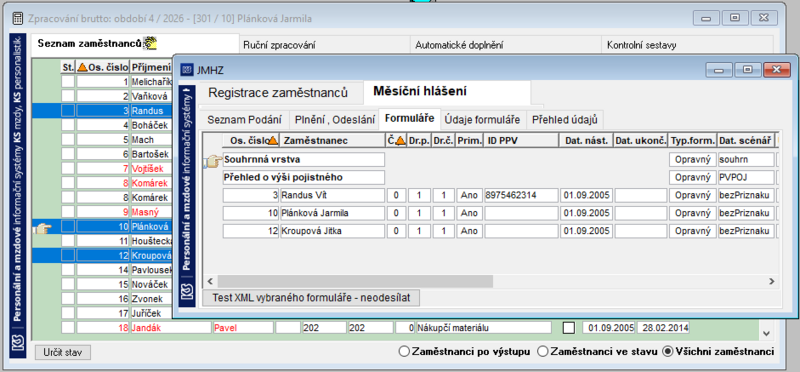Click the Určit stav button

click(63, 352)
